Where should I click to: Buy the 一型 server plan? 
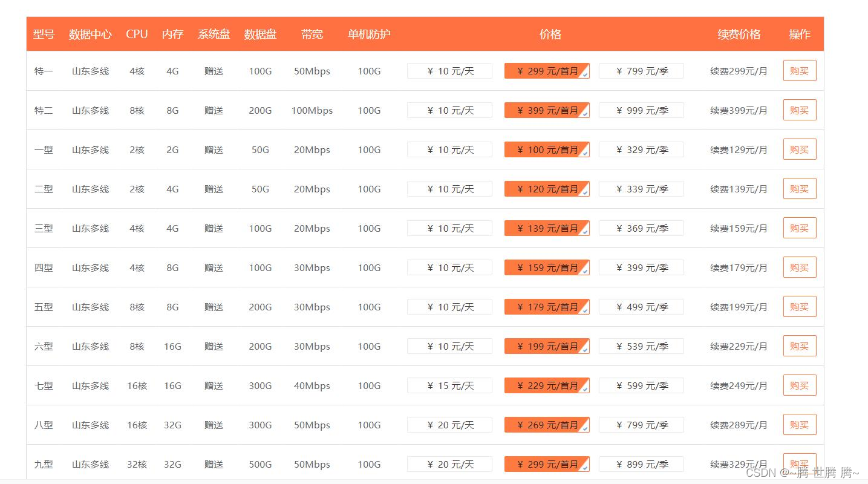(x=800, y=149)
